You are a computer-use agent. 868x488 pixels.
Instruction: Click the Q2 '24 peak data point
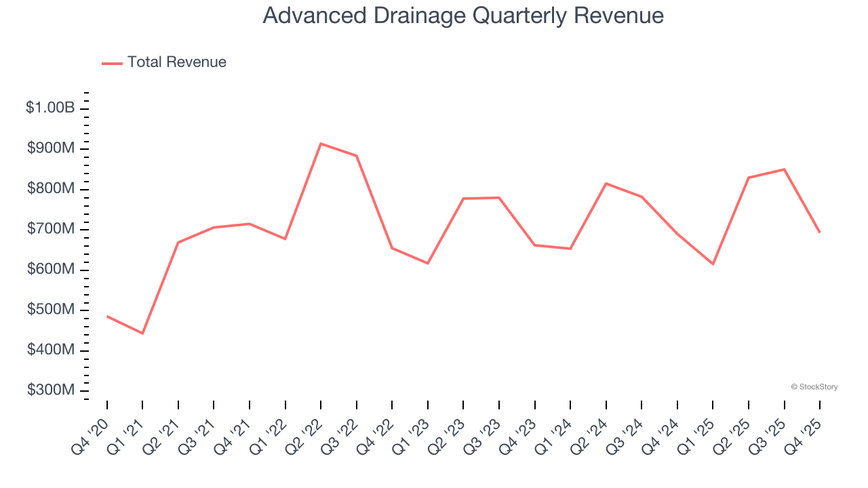point(605,183)
